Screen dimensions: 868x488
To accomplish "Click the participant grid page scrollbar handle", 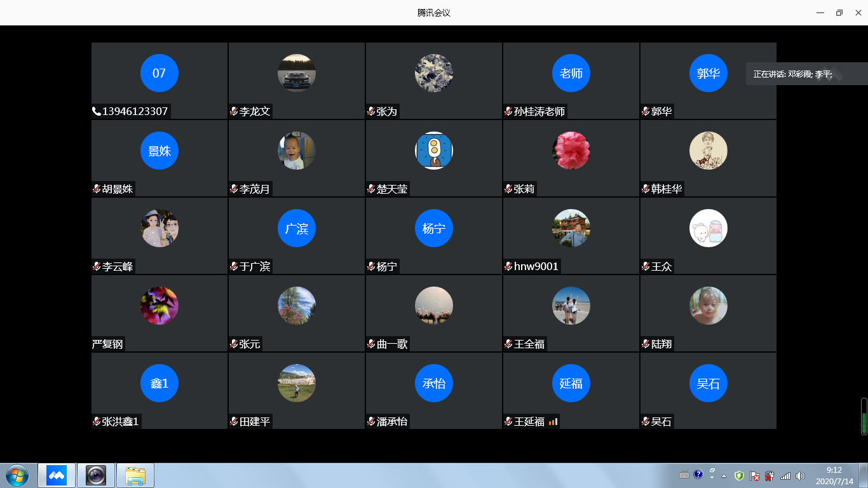I will (x=864, y=416).
